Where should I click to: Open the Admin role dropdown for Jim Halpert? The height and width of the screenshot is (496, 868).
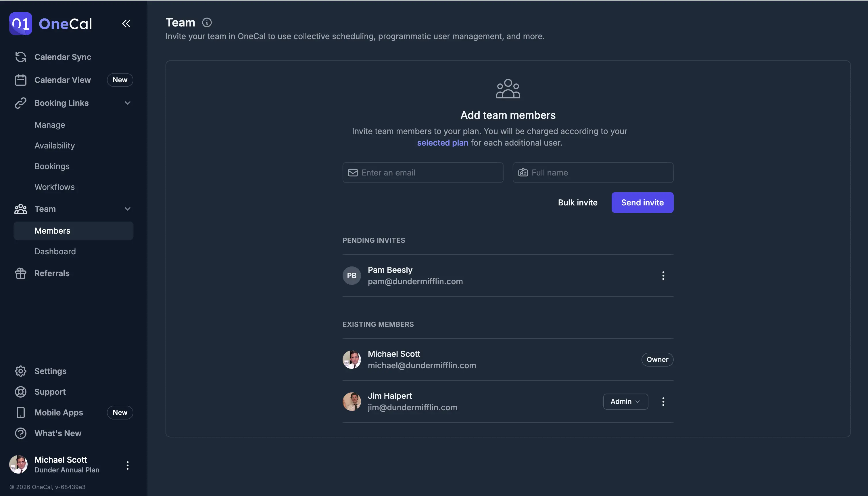[625, 402]
